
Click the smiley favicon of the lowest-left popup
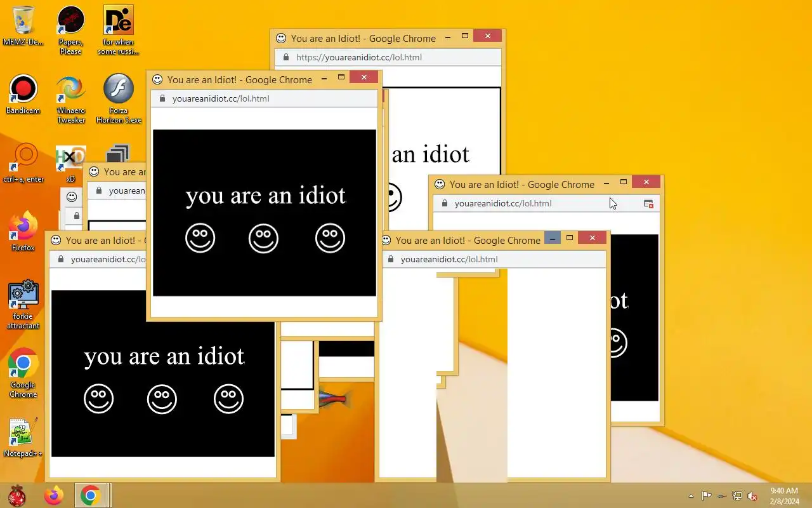(56, 240)
